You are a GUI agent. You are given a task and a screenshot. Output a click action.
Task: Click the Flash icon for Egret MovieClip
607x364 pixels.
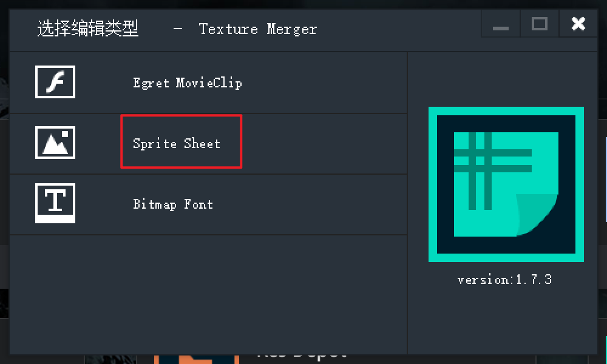55,82
